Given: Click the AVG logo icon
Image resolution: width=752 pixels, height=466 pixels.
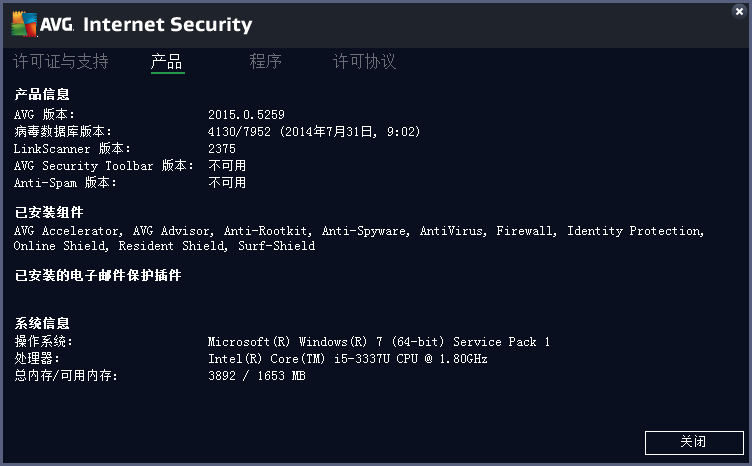Looking at the screenshot, I should click(x=24, y=24).
